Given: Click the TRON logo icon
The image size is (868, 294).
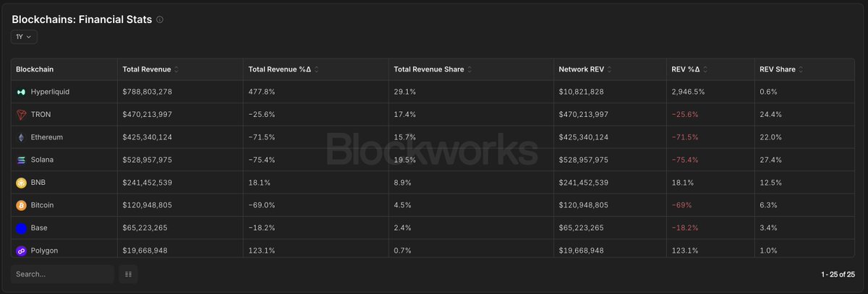Looking at the screenshot, I should pyautogui.click(x=21, y=115).
